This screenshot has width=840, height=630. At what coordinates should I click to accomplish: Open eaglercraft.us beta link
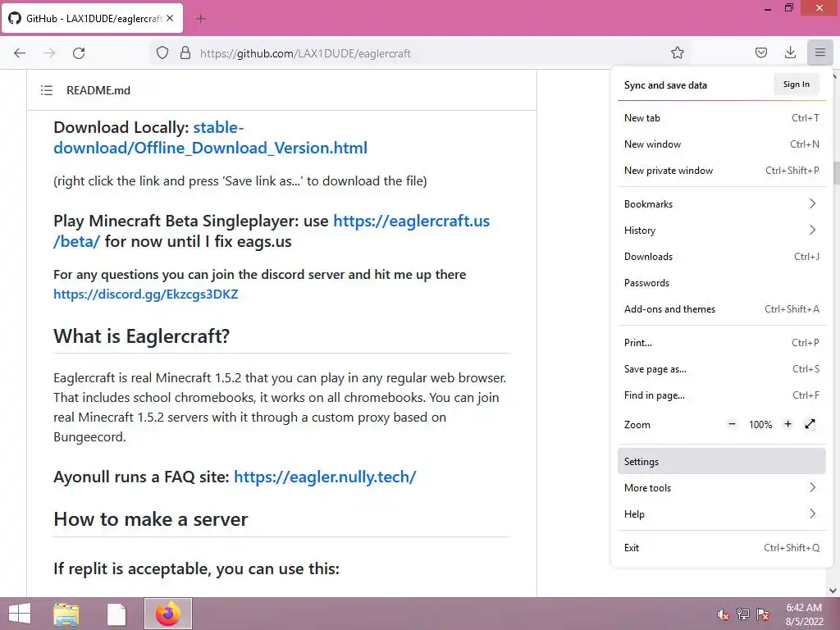[x=412, y=221]
